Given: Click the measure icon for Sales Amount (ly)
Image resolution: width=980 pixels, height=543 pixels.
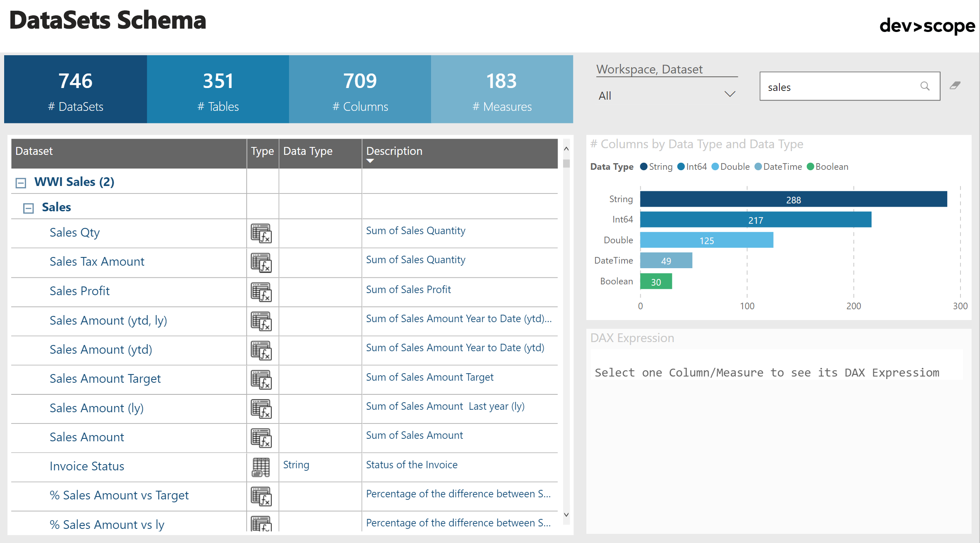Looking at the screenshot, I should pyautogui.click(x=261, y=408).
